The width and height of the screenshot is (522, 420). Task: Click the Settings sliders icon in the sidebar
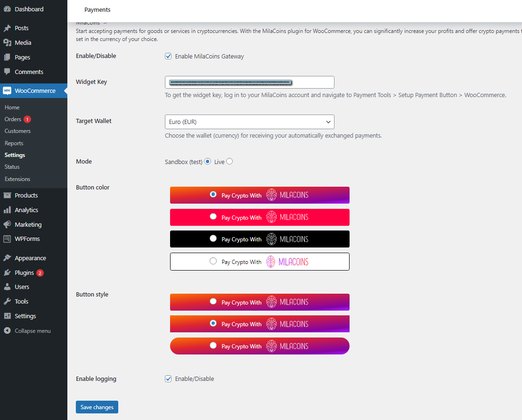[7, 316]
